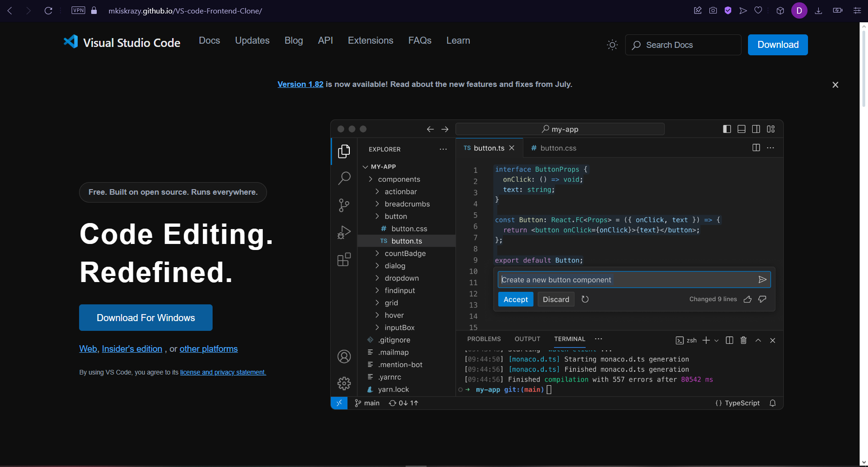Switch to the button.css editor tab

click(554, 148)
